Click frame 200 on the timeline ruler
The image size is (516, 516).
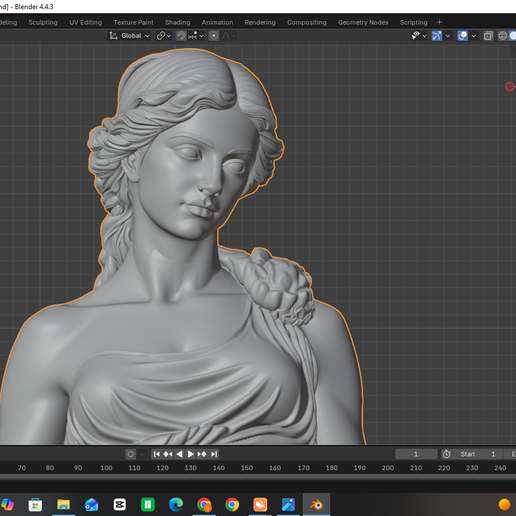[388, 468]
